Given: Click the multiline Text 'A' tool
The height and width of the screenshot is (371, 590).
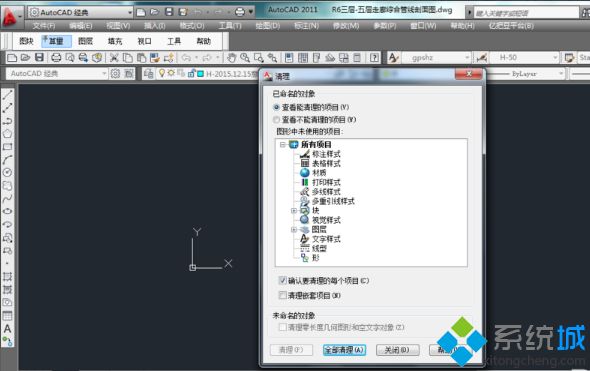Looking at the screenshot, I should [8, 328].
